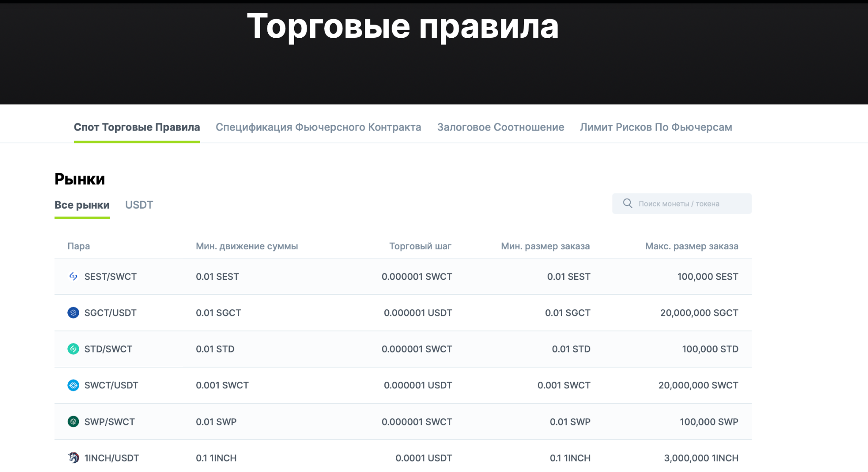The image size is (868, 472).
Task: Click the SWCT coin icon
Action: point(73,385)
